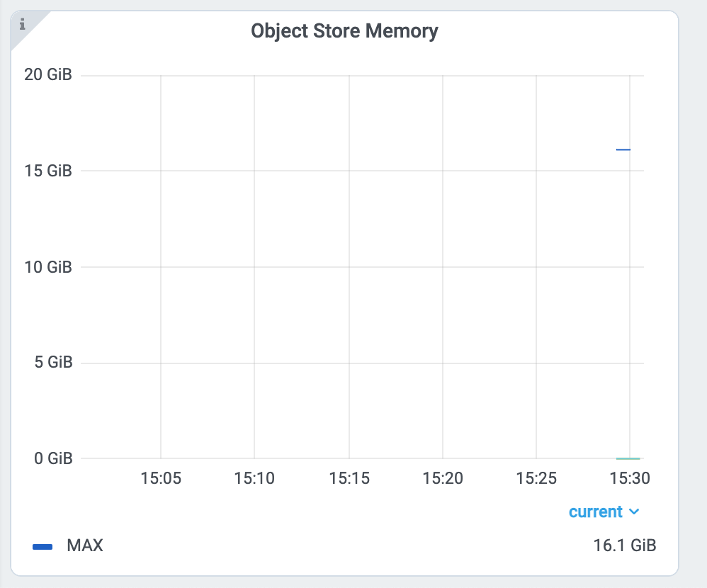Click the blue MAX legend color swatch
The image size is (707, 588).
coord(44,545)
